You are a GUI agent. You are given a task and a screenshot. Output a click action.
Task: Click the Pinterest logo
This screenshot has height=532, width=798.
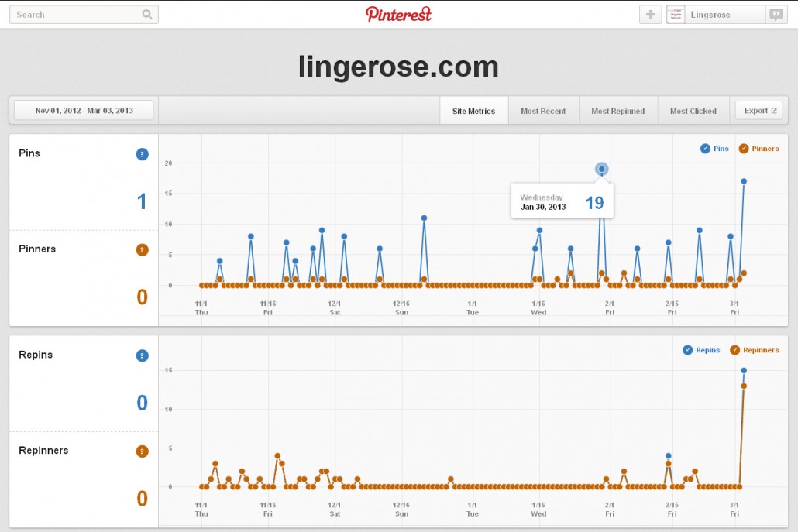pyautogui.click(x=398, y=14)
